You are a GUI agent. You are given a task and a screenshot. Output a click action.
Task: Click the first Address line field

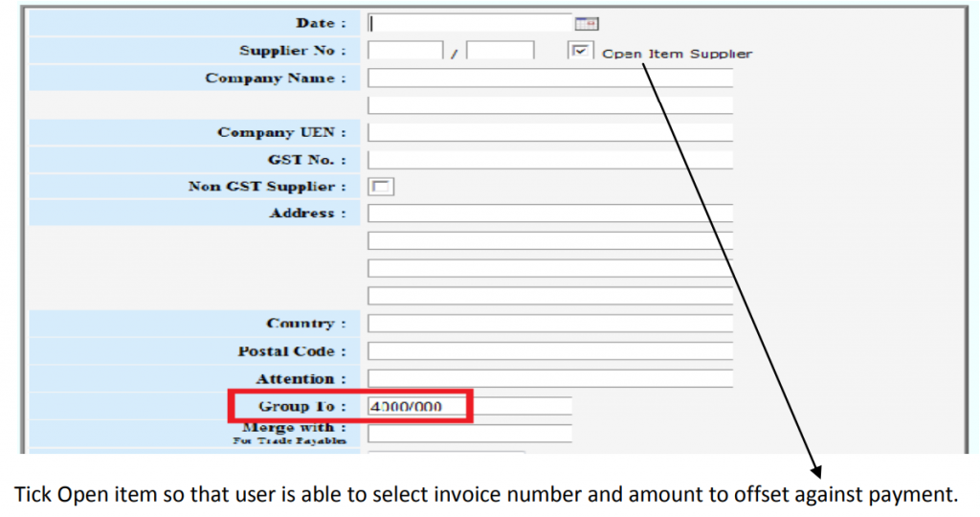click(550, 214)
